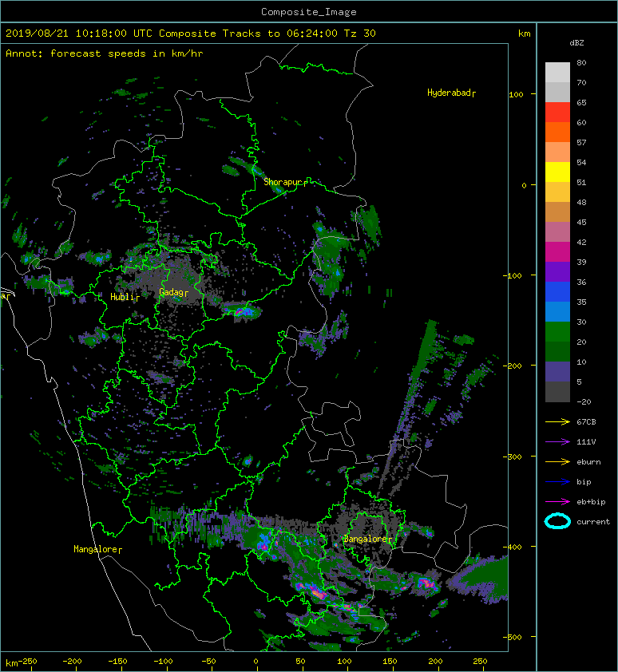Click the 150 tick on horizontal axis
This screenshot has width=618, height=672.
[390, 662]
